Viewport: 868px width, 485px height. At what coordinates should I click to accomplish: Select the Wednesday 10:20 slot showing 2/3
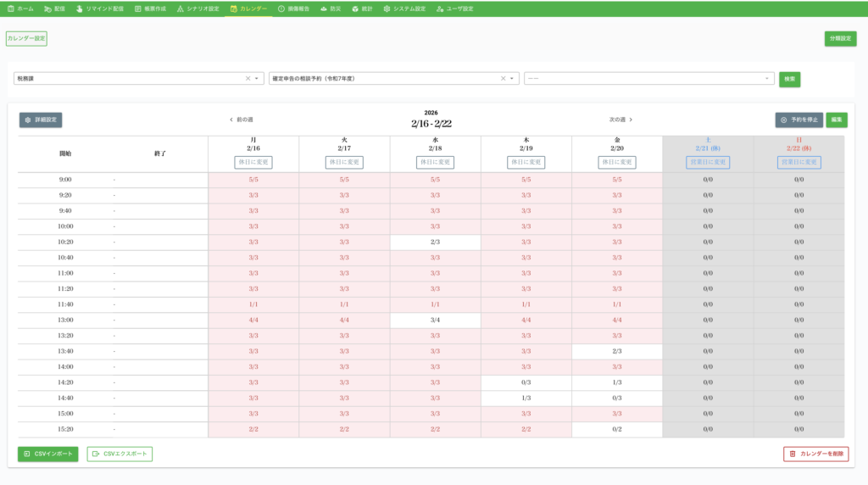pos(435,242)
